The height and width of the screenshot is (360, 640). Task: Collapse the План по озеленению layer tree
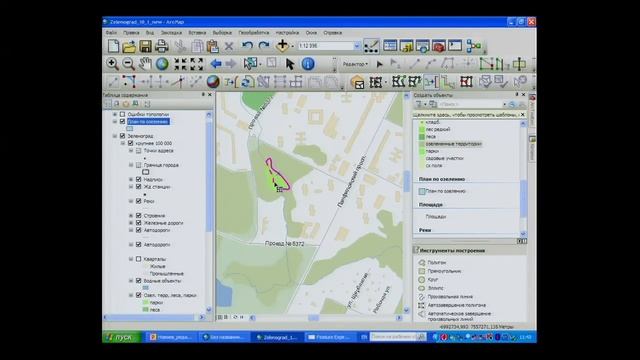pyautogui.click(x=115, y=122)
